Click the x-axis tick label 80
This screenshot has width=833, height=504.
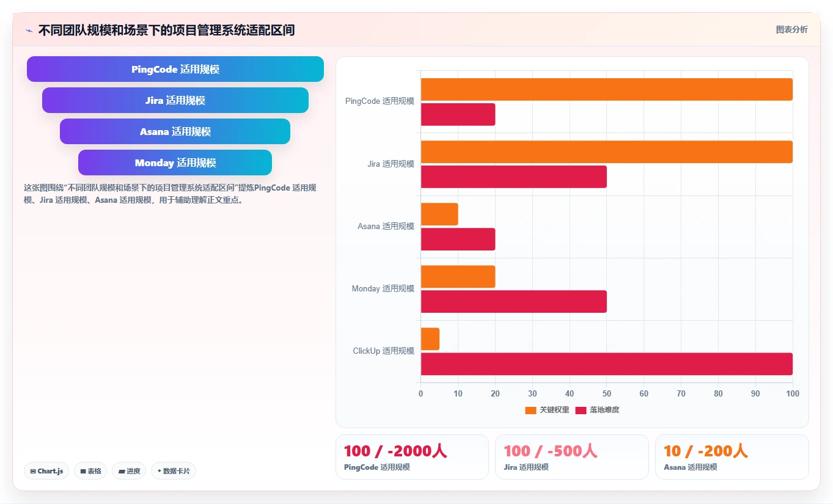coord(718,393)
